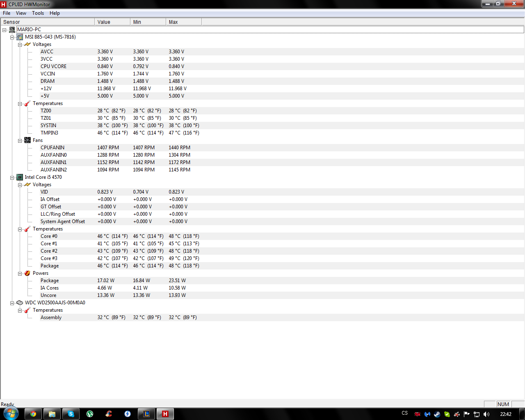Open the File menu
This screenshot has width=525, height=420.
point(7,13)
